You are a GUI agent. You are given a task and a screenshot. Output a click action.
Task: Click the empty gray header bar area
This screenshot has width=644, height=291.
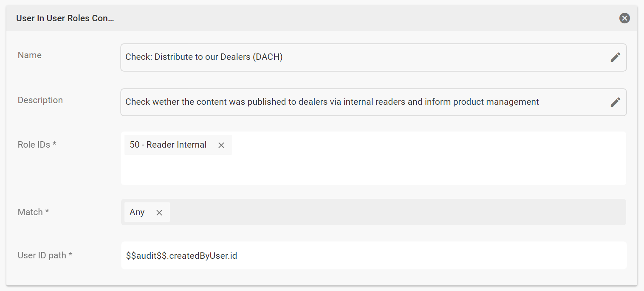coord(365,18)
